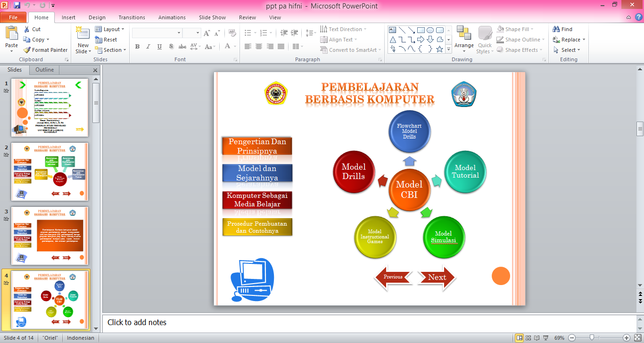Viewport: 644px width, 343px height.
Task: Open the Shape Fill dropdown
Action: pyautogui.click(x=517, y=29)
